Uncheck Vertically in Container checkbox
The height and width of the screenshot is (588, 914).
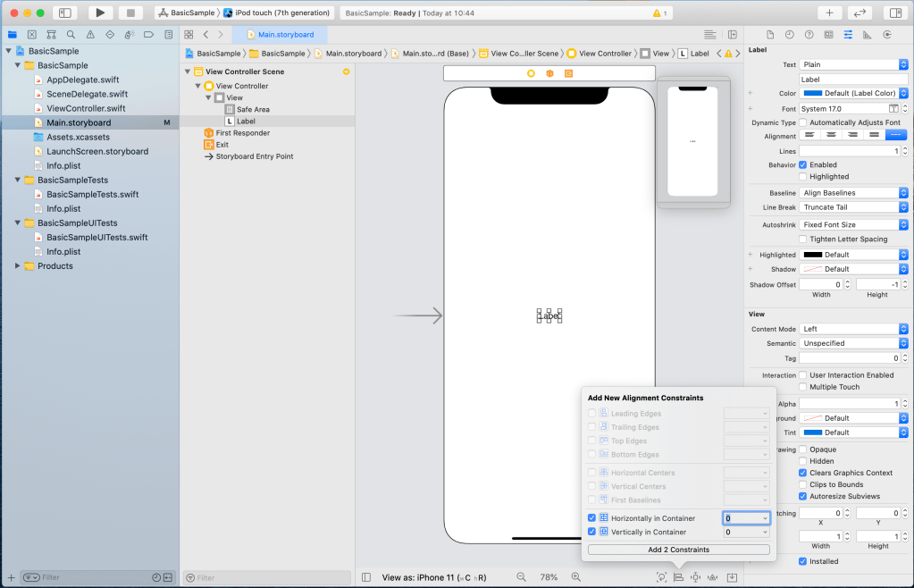coord(592,532)
